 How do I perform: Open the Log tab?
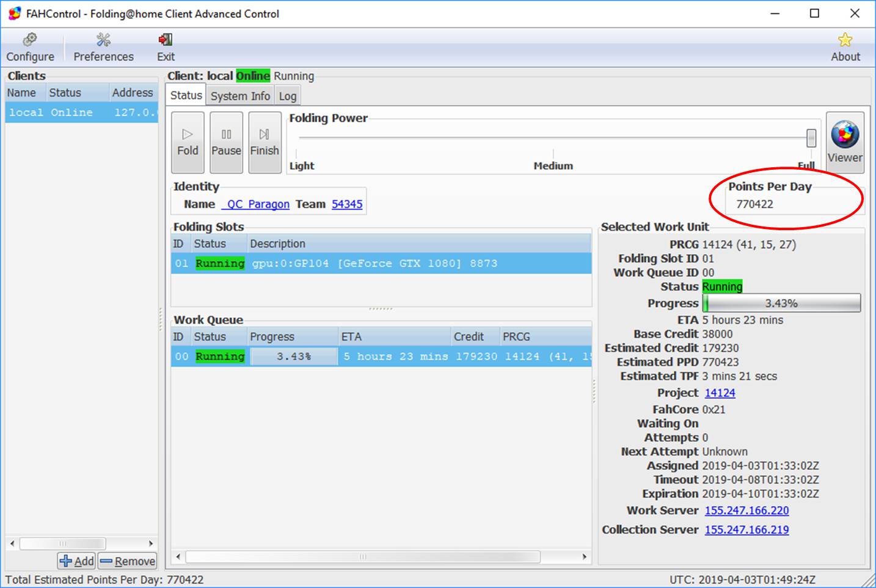pyautogui.click(x=288, y=96)
